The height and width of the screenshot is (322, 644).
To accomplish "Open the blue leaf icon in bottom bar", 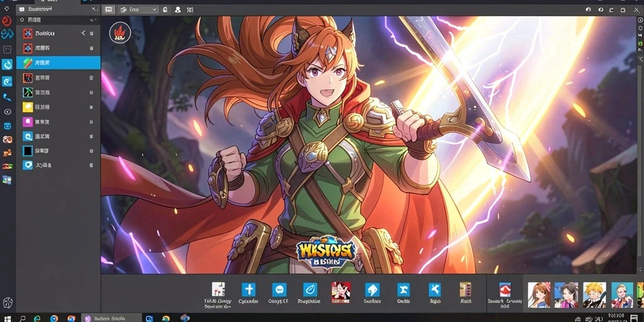I will point(310,289).
